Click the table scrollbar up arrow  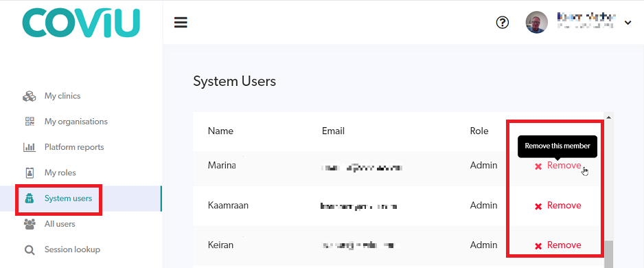(608, 117)
